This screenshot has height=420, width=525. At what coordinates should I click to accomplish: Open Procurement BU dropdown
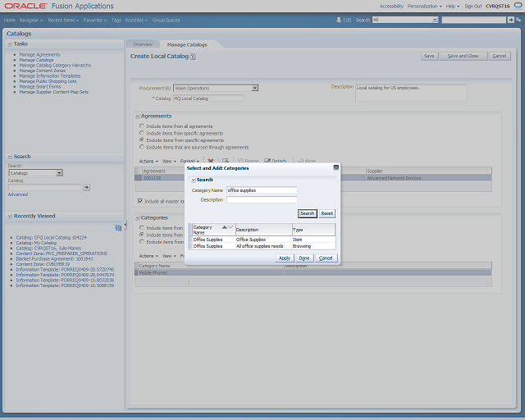tap(255, 88)
